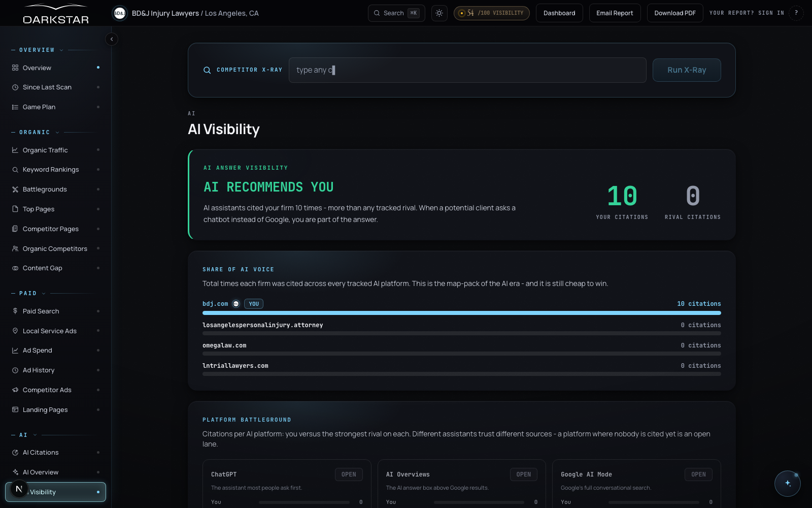812x508 pixels.
Task: Click the Darkstar logo
Action: pyautogui.click(x=56, y=14)
